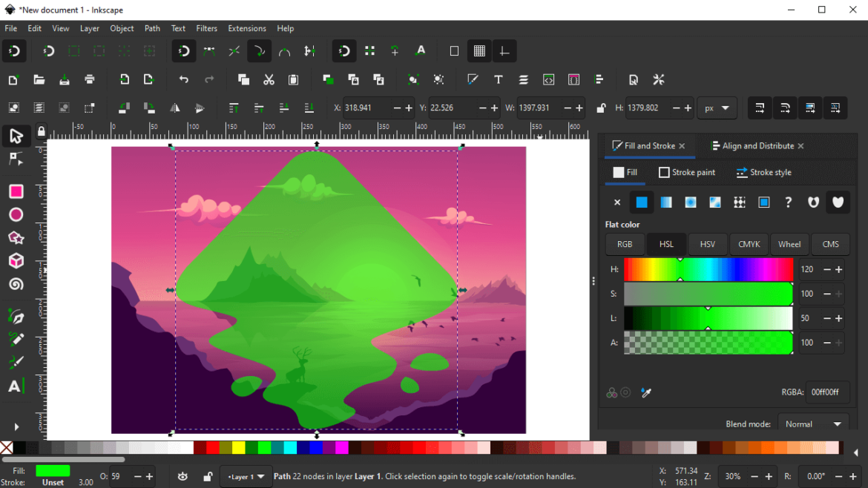
Task: Switch to the Stroke paint tab
Action: pos(686,172)
